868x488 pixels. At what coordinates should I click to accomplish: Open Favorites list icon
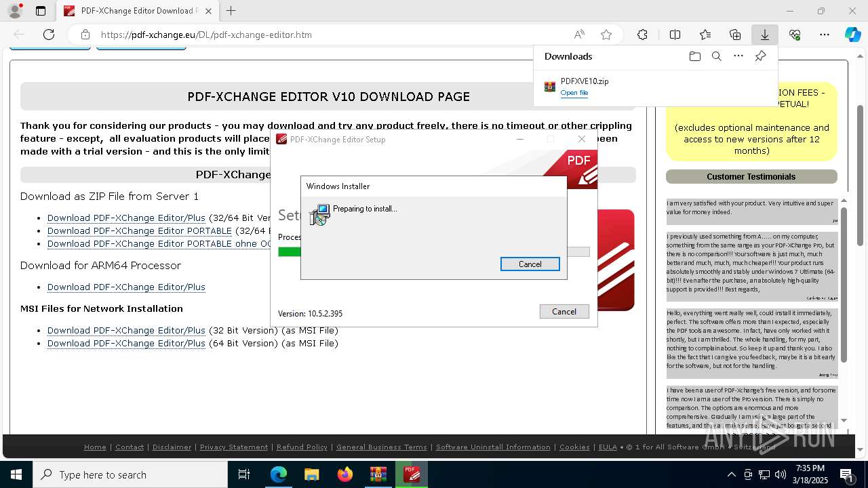click(x=705, y=35)
